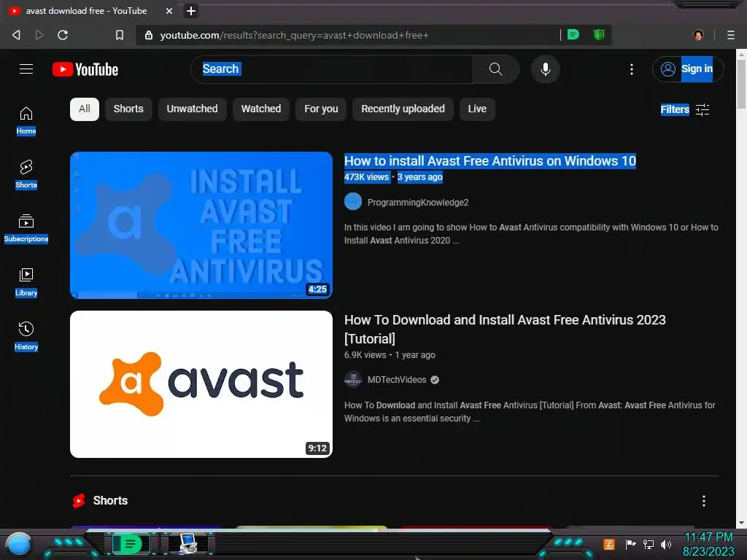This screenshot has width=747, height=560.
Task: Click the Action Center flag tray icon
Action: pyautogui.click(x=630, y=544)
